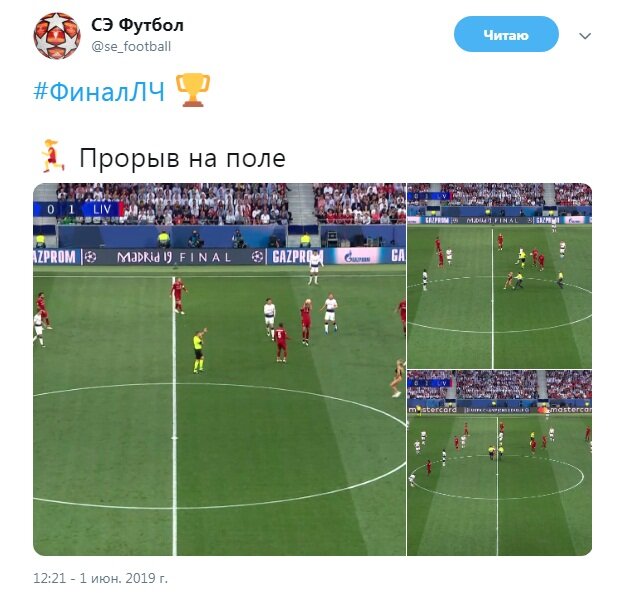Click the 0 1 LIV scoreboard overlay
This screenshot has height=593, width=618.
tap(78, 209)
